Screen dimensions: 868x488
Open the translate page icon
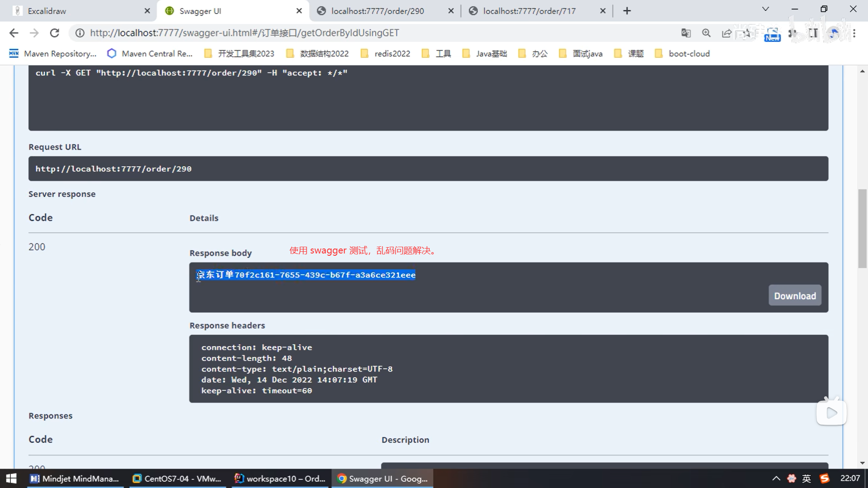pyautogui.click(x=686, y=33)
